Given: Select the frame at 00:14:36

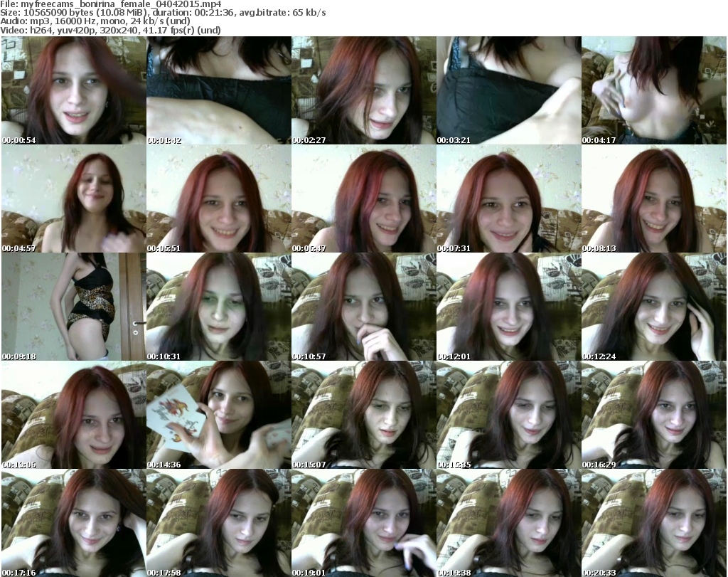Looking at the screenshot, I should coord(219,415).
